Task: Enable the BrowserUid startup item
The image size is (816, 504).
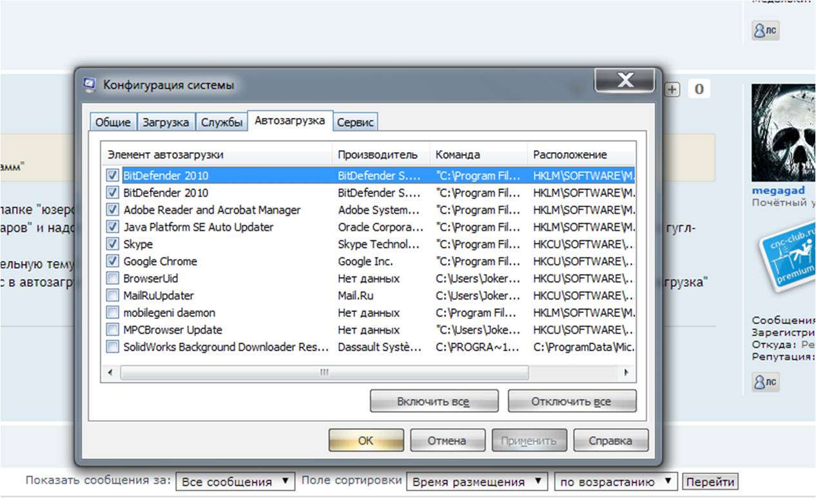Action: click(113, 278)
